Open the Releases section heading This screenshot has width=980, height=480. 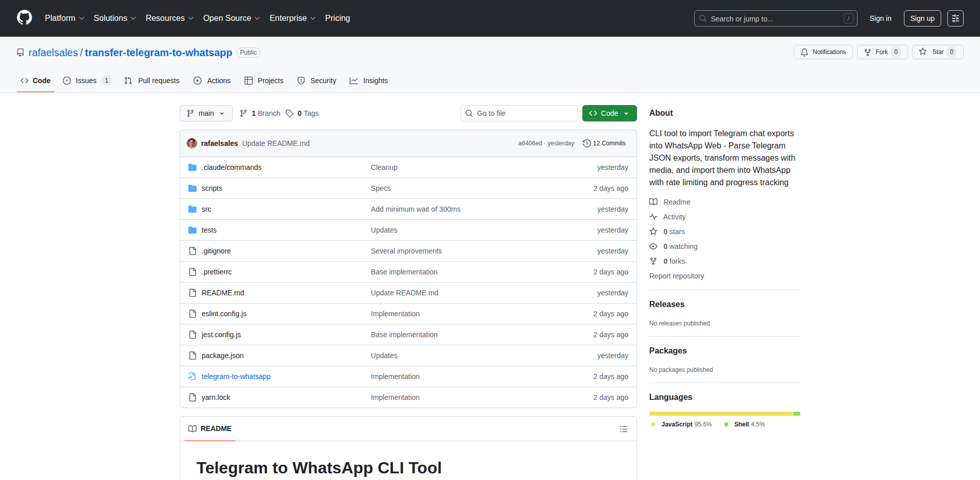point(667,304)
